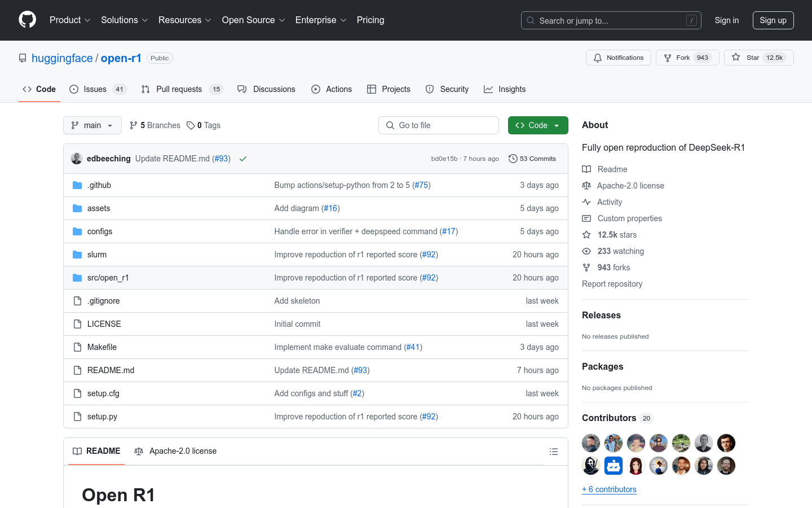Open the main branch selector dropdown
This screenshot has height=508, width=812.
tap(92, 125)
